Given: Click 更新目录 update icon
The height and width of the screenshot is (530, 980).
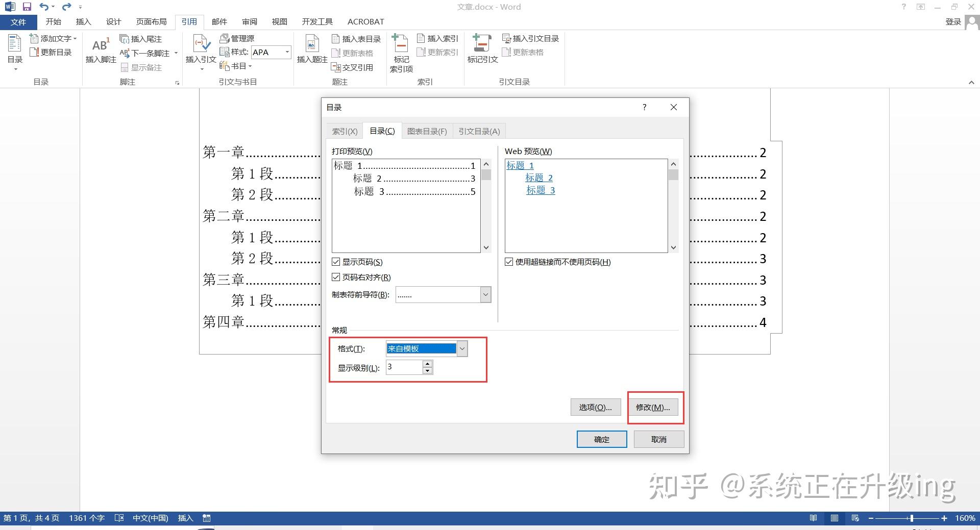Looking at the screenshot, I should [34, 52].
